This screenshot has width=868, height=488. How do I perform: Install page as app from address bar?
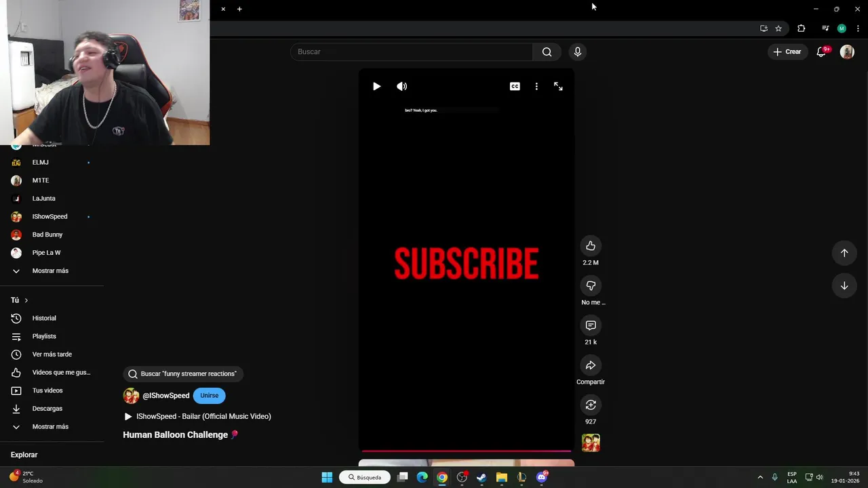tap(764, 28)
